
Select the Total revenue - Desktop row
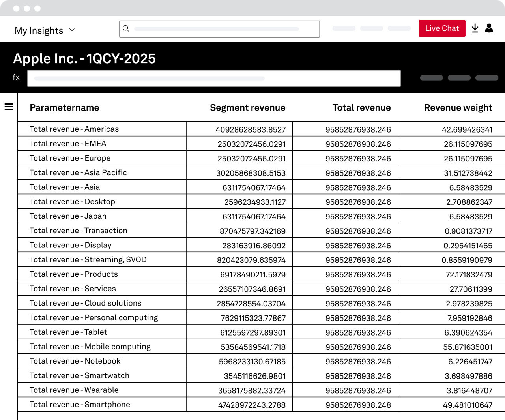coord(261,201)
